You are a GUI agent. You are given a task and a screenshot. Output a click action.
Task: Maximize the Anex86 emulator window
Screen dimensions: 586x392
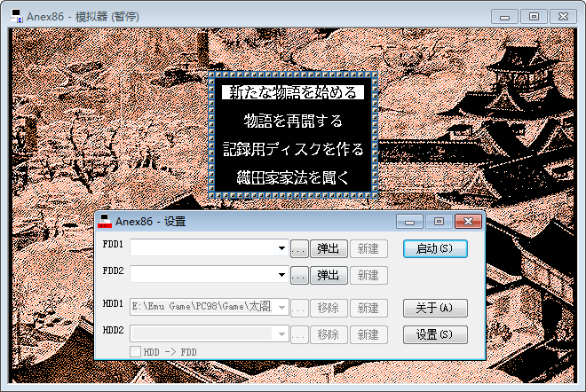coord(534,17)
